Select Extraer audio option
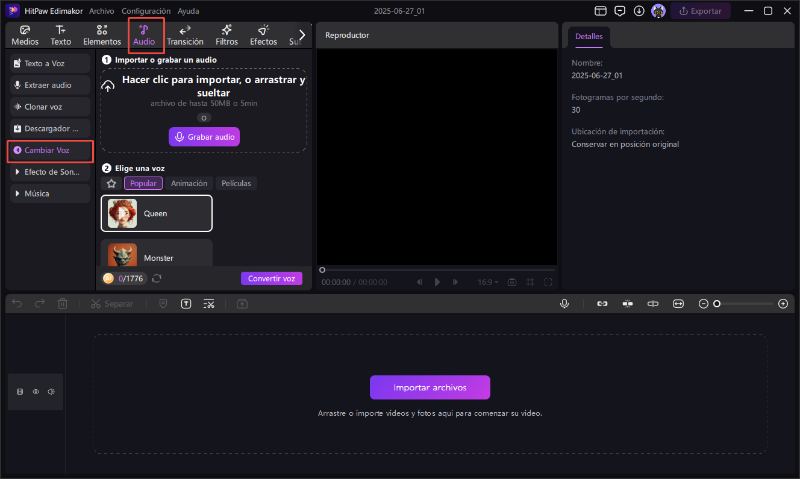This screenshot has width=800, height=479. coord(49,85)
